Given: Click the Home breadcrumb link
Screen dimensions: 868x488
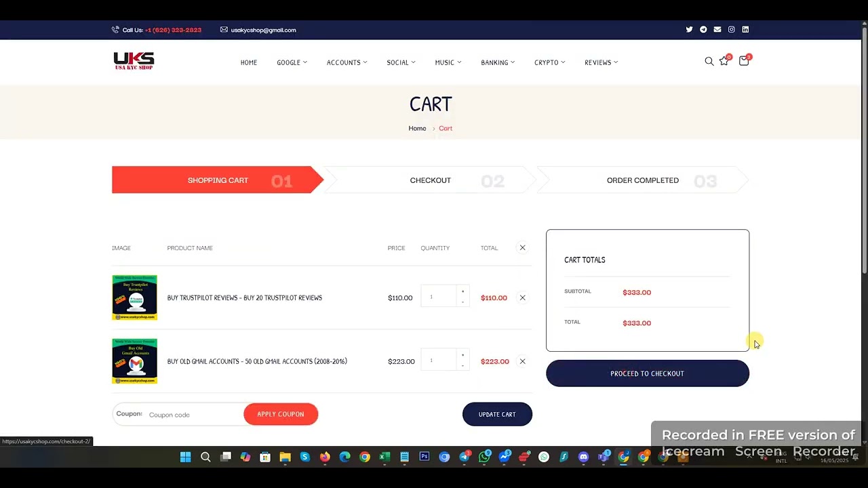Looking at the screenshot, I should (x=417, y=128).
